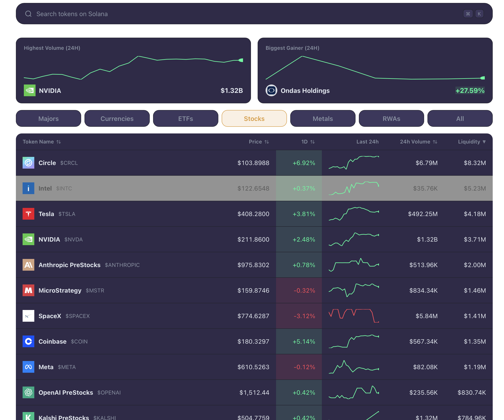Click the search magnifier icon
This screenshot has width=504, height=420.
click(28, 14)
